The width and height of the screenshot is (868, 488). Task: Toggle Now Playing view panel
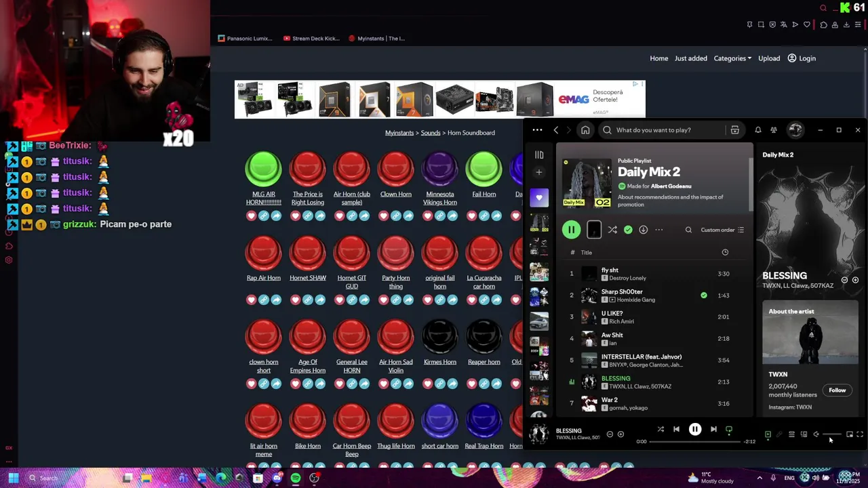tap(768, 434)
